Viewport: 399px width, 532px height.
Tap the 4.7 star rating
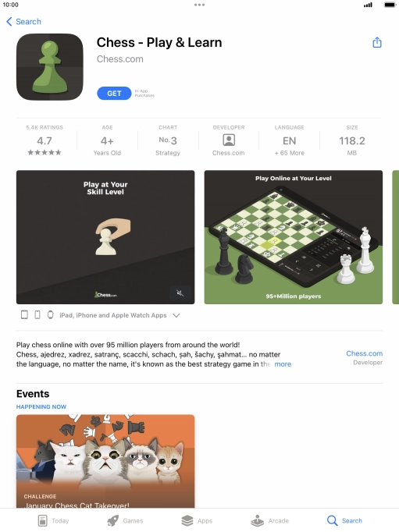pos(45,140)
